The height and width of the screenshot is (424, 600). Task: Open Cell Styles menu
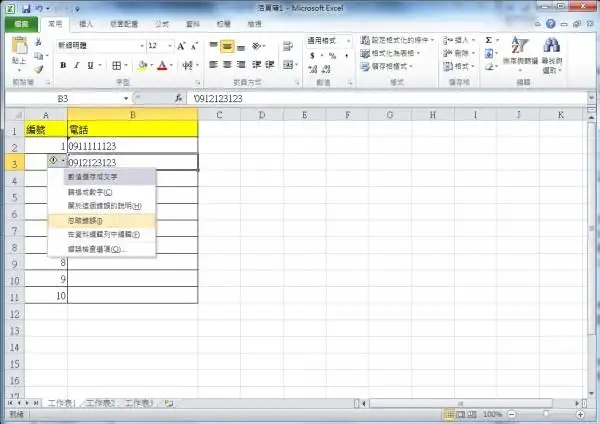click(x=386, y=67)
